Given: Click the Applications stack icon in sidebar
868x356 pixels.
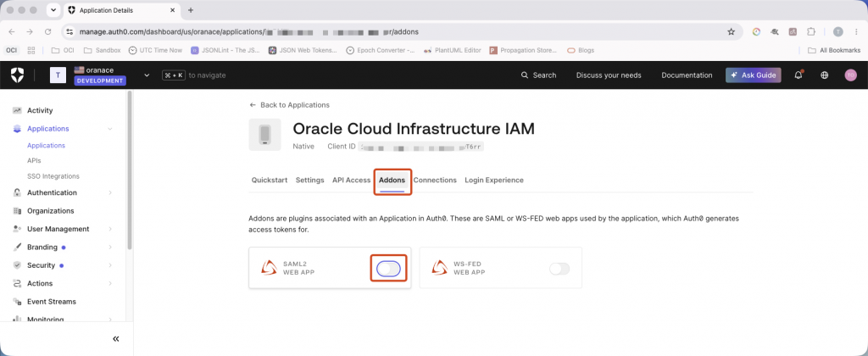Looking at the screenshot, I should pos(17,129).
